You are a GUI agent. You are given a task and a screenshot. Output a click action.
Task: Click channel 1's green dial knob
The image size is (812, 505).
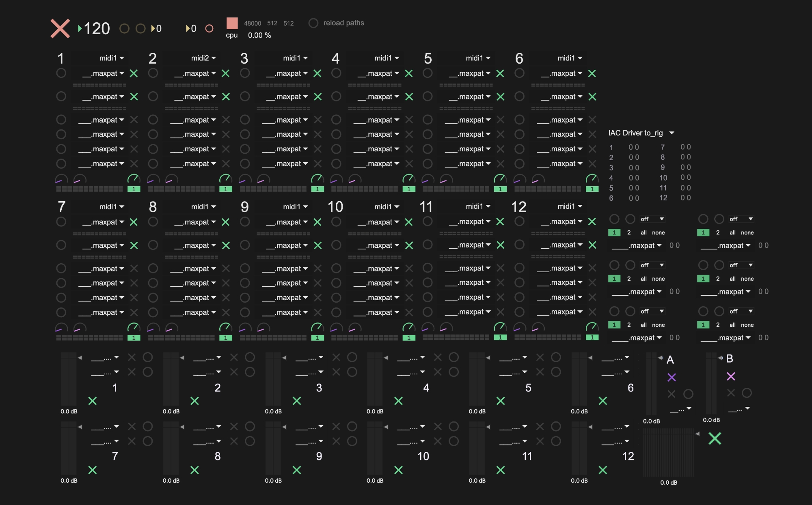pyautogui.click(x=134, y=179)
